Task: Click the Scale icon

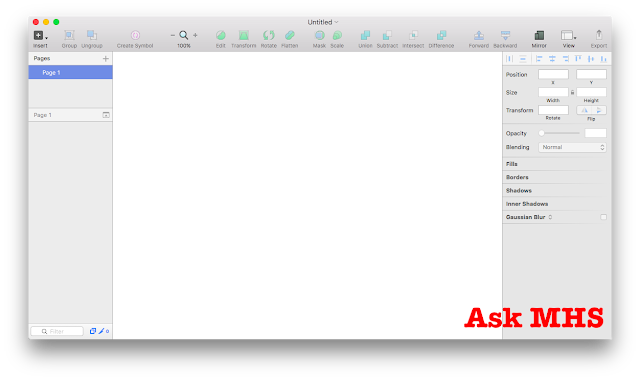Action: (337, 35)
